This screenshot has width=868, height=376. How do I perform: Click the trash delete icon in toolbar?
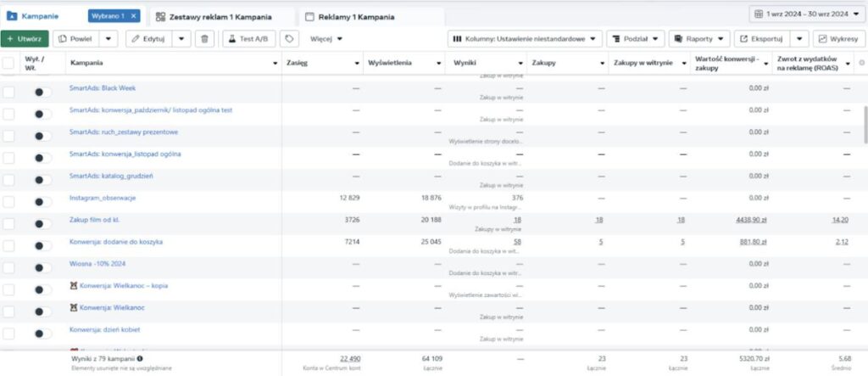click(x=204, y=38)
